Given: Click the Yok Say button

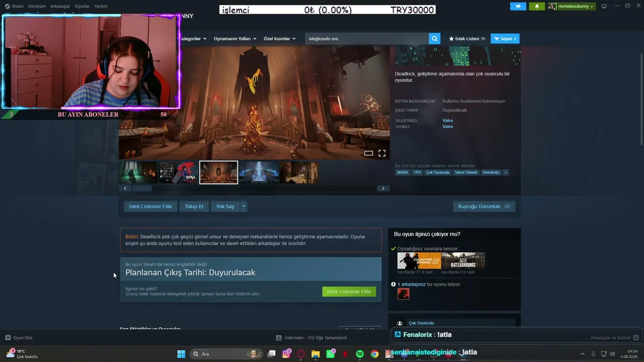Looking at the screenshot, I should tap(225, 206).
